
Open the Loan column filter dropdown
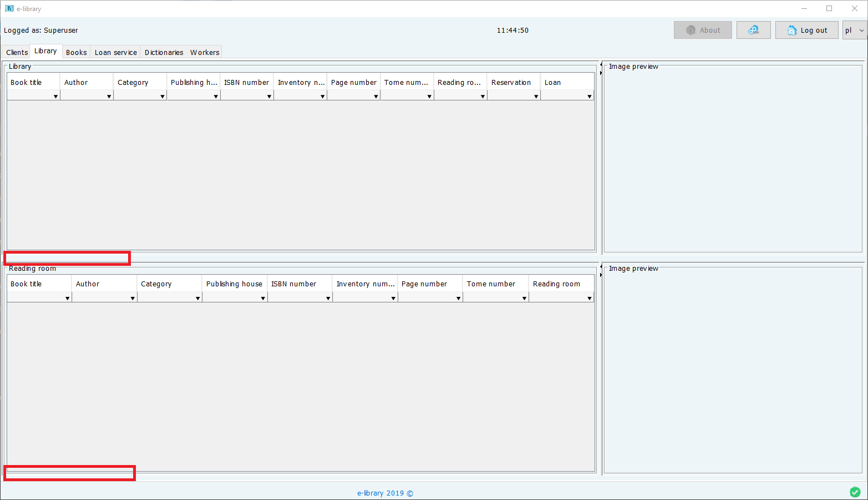tap(590, 95)
